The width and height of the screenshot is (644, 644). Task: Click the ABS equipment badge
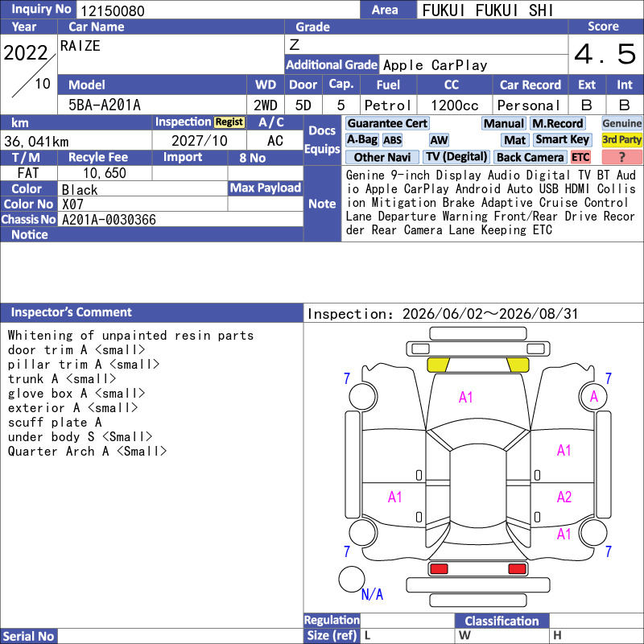coord(392,140)
